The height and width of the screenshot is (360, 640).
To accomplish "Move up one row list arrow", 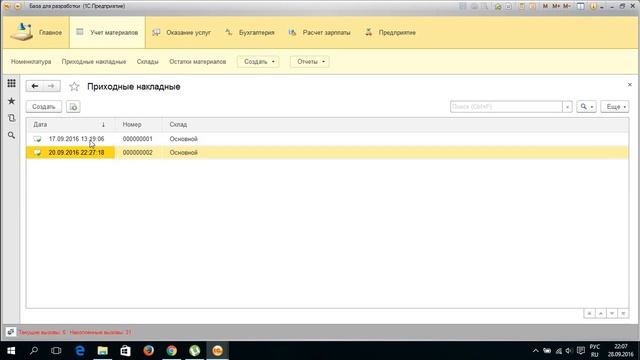I will click(x=600, y=313).
